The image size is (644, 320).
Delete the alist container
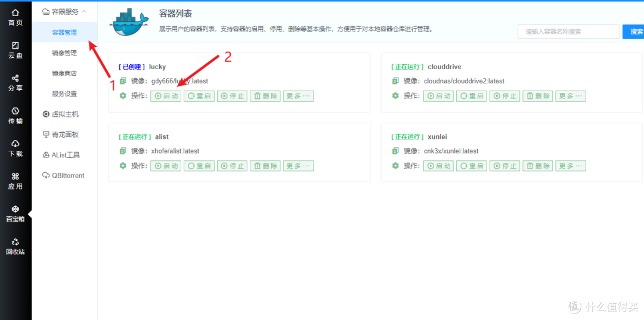pyautogui.click(x=265, y=166)
